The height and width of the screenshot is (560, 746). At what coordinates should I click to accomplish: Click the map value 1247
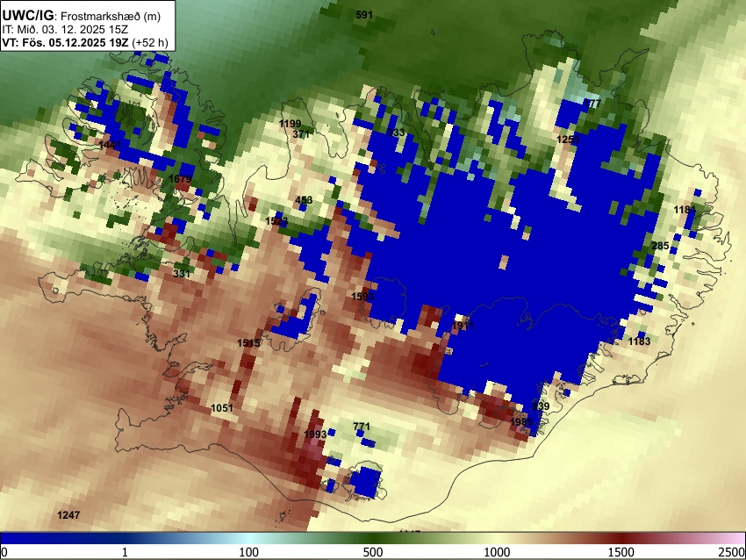(68, 515)
